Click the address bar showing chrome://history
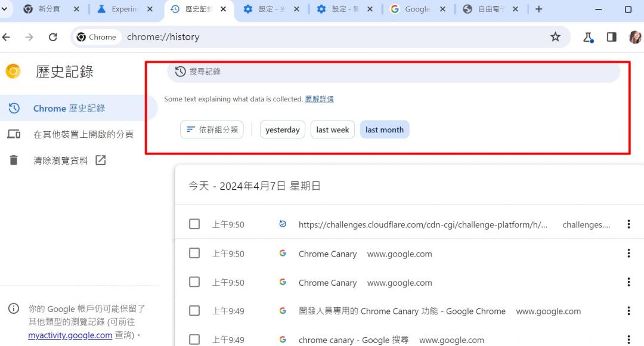This screenshot has width=644, height=346. [x=320, y=37]
